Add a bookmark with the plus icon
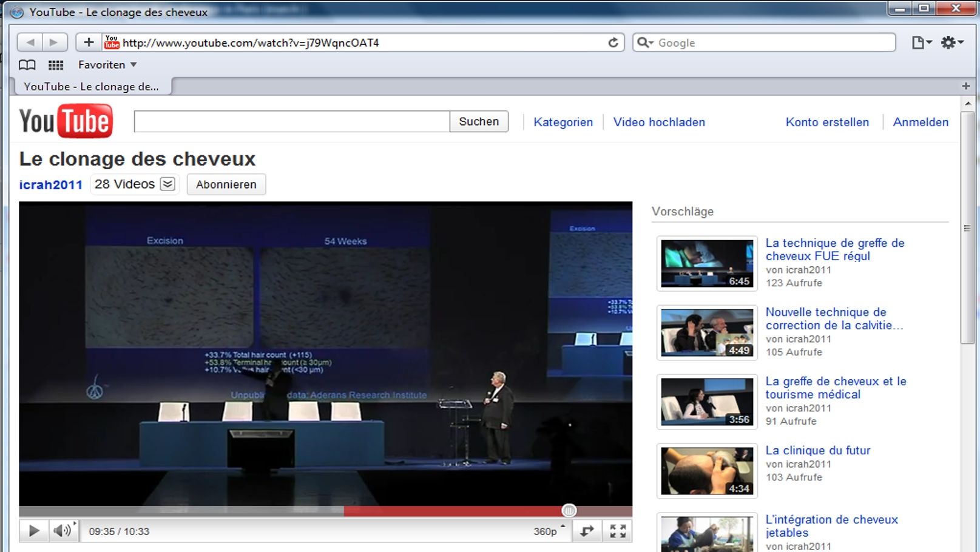 pyautogui.click(x=89, y=42)
